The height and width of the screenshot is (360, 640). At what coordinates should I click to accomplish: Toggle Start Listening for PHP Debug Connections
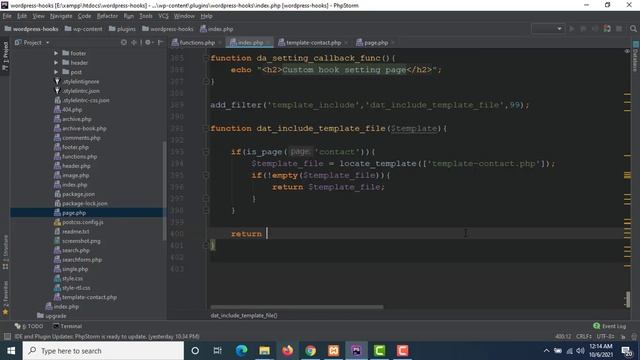tap(607, 29)
